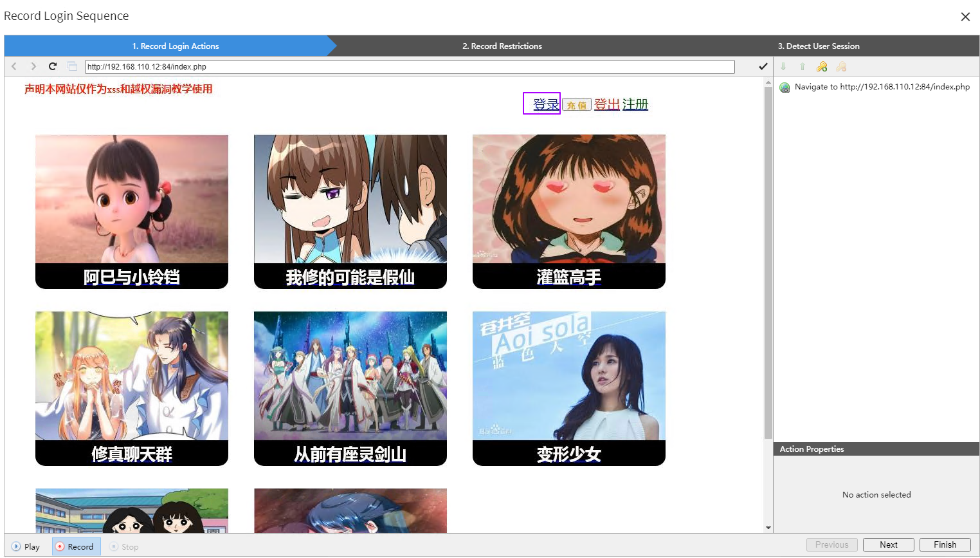This screenshot has width=980, height=558.
Task: Click the Previous button
Action: click(832, 544)
